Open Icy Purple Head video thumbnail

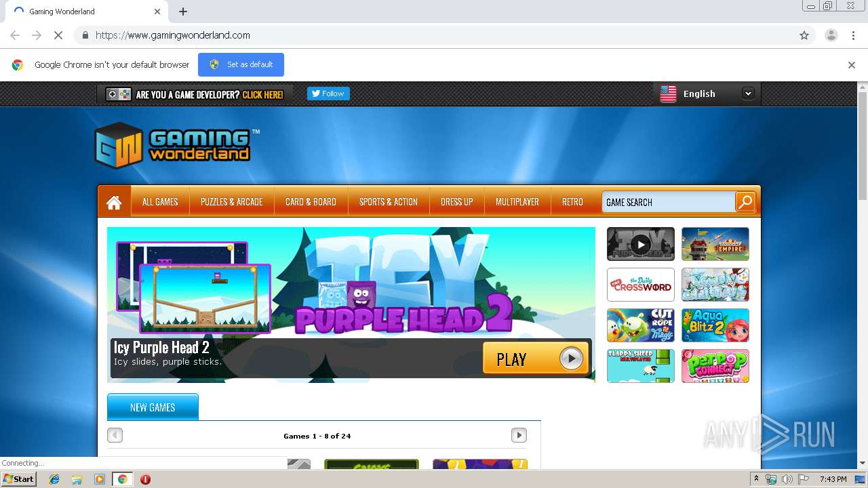(x=641, y=244)
